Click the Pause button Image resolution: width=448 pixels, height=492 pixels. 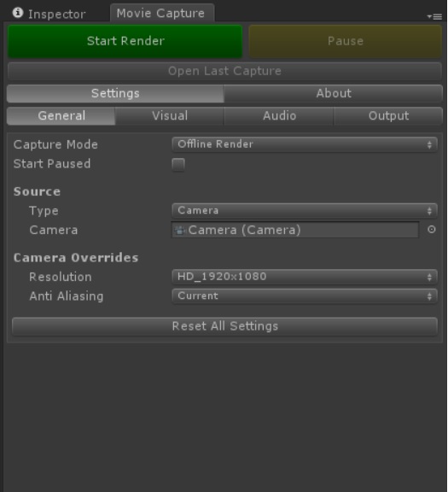346,41
